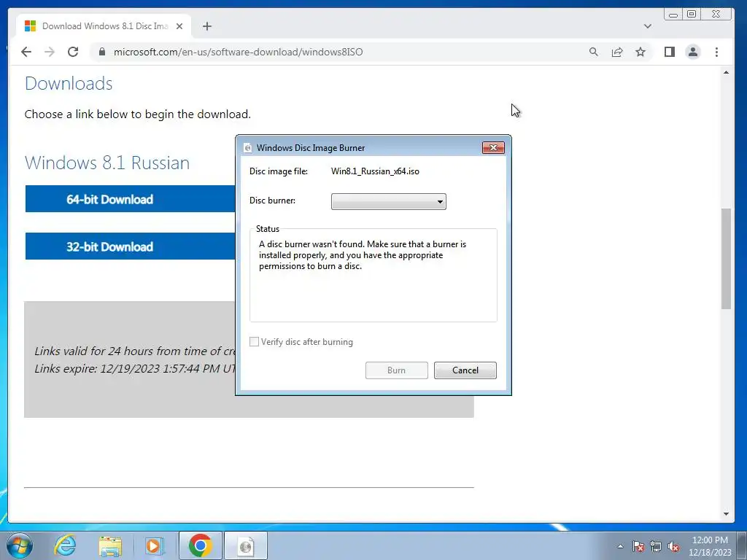Minimize the Chrome window
The image size is (747, 560).
pyautogui.click(x=673, y=15)
